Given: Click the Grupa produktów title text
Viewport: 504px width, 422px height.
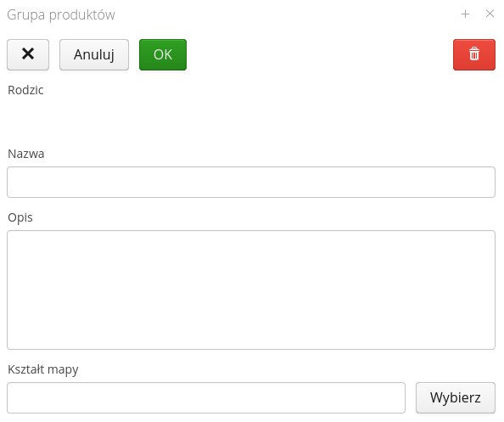Looking at the screenshot, I should pos(61,14).
